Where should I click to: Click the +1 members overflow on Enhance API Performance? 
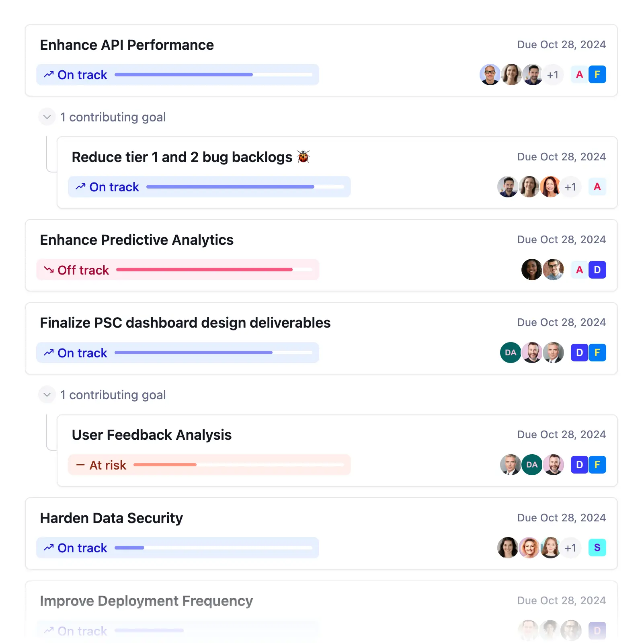tap(553, 75)
